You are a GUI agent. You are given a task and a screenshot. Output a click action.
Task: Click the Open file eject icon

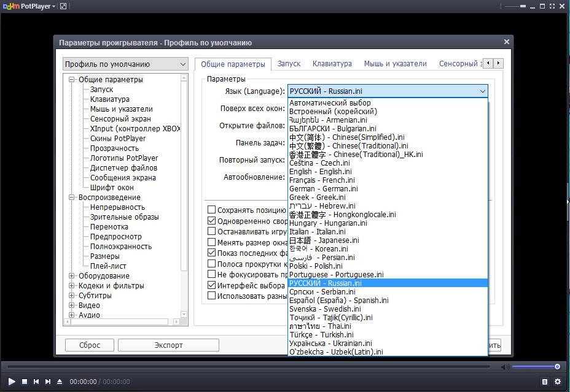point(60,382)
